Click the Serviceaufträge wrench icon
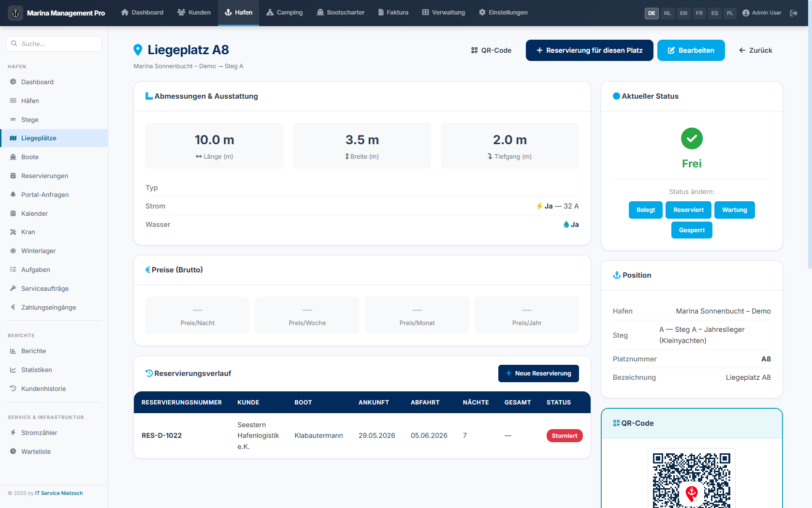The height and width of the screenshot is (508, 812). pyautogui.click(x=13, y=288)
